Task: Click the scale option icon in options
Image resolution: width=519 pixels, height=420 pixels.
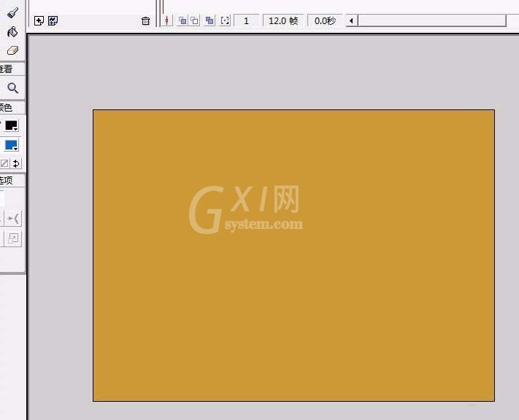Action: coord(13,238)
